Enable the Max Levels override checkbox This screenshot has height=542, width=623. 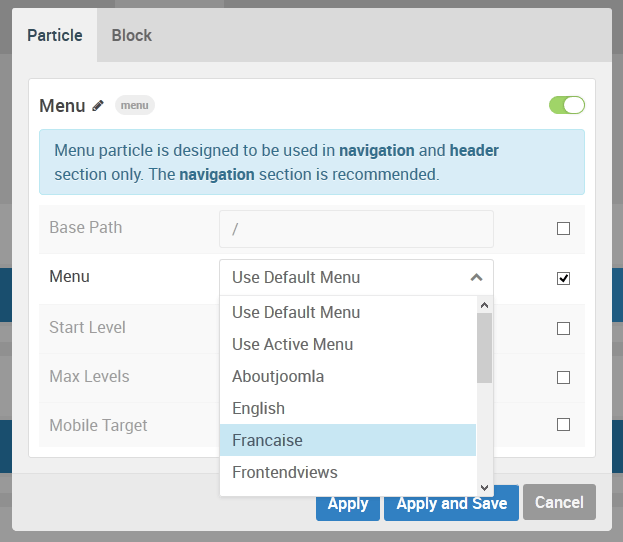pos(564,377)
